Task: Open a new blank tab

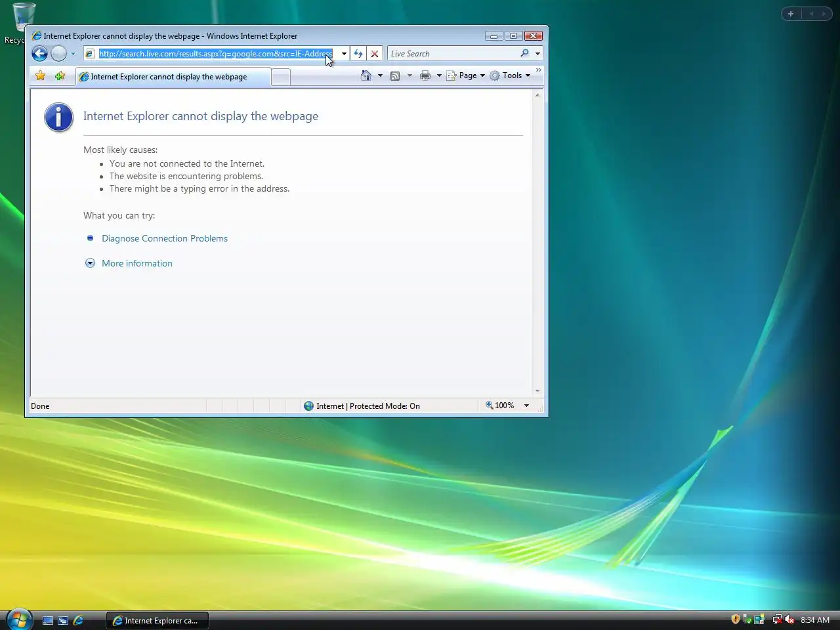Action: coord(281,77)
